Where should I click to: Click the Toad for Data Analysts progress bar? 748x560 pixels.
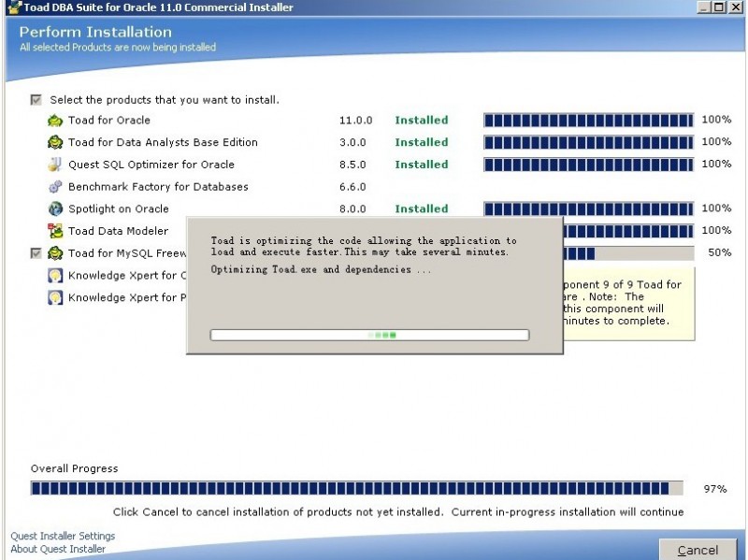(x=589, y=142)
